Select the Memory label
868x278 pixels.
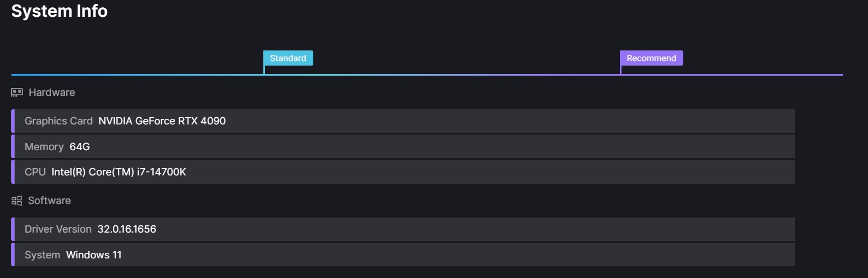(44, 147)
